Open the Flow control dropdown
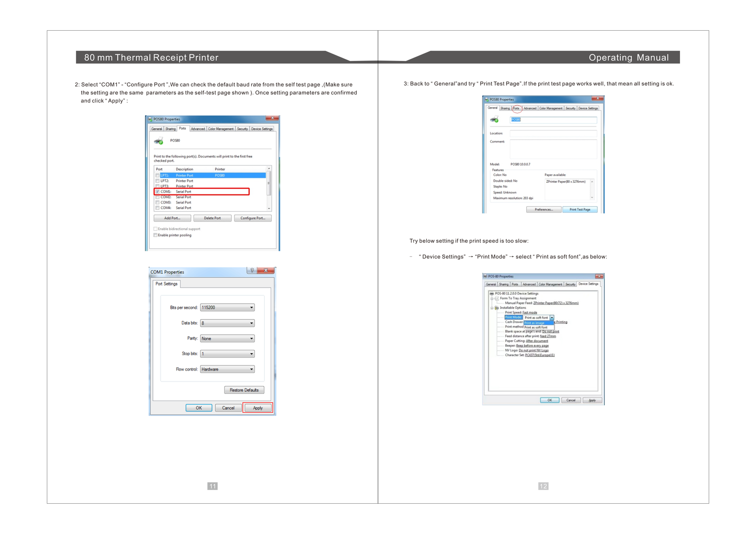Screen dimensions: 756x534 tap(251, 369)
